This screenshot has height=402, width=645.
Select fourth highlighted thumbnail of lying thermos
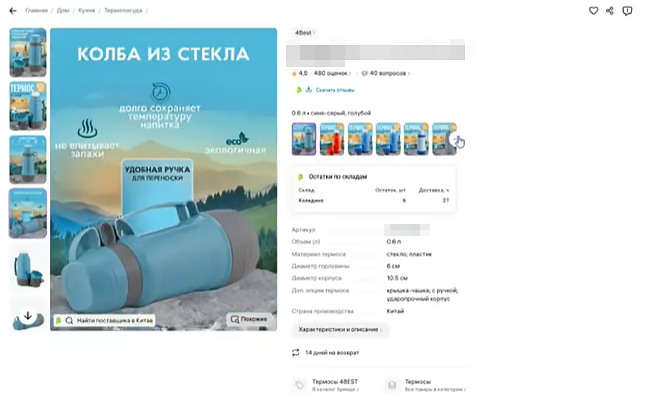point(28,213)
